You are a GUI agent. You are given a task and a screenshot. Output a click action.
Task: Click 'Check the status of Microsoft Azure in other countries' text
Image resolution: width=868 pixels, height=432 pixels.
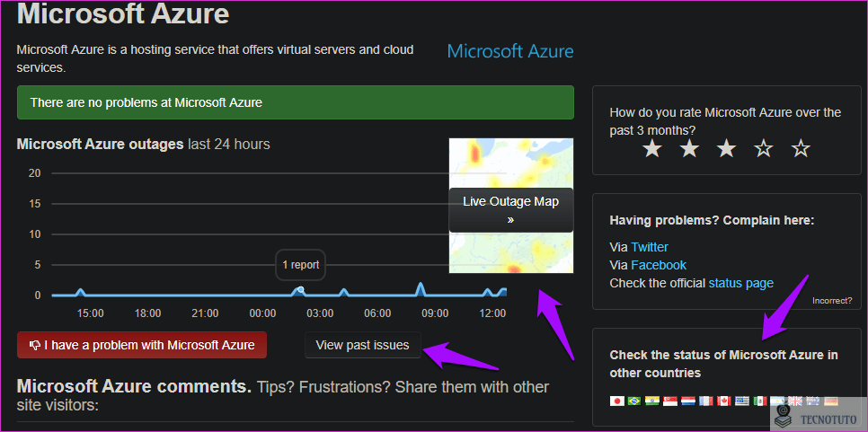[723, 364]
